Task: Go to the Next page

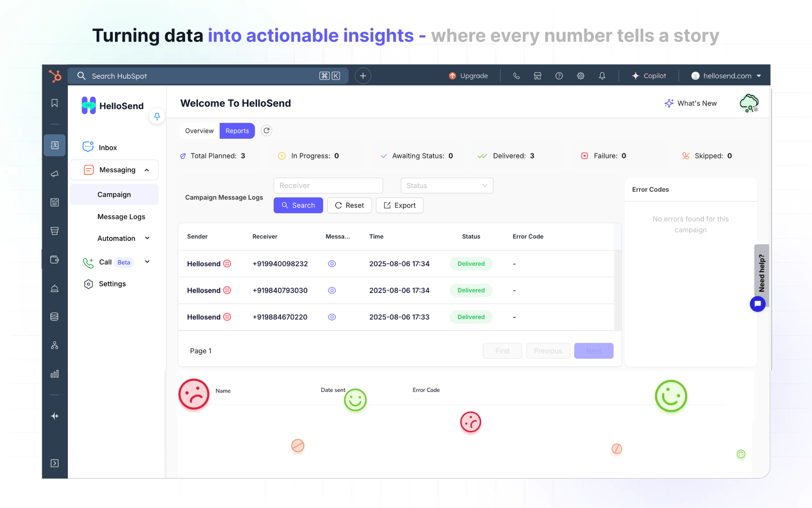Action: 594,351
